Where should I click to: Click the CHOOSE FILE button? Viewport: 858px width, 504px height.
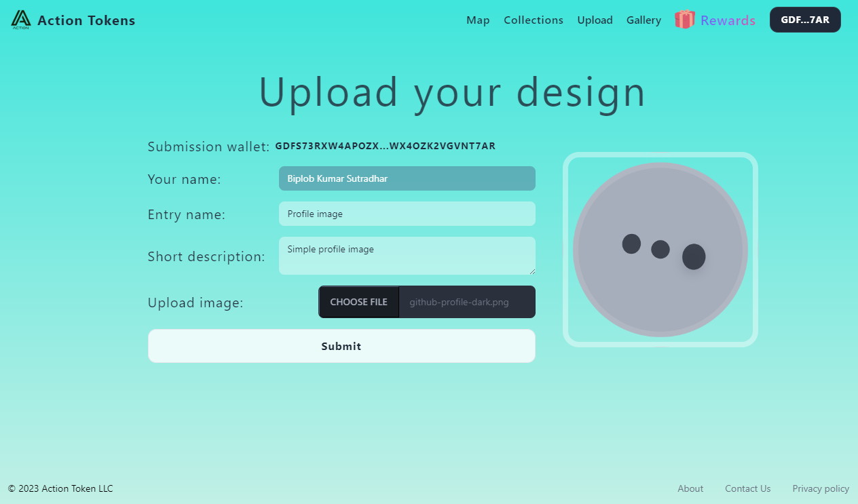pos(359,302)
